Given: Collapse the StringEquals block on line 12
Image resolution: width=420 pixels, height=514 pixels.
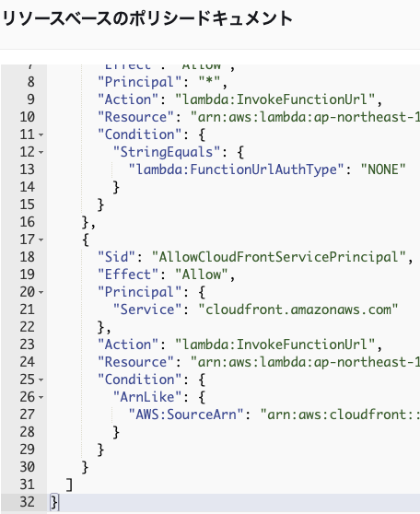Looking at the screenshot, I should [41, 152].
